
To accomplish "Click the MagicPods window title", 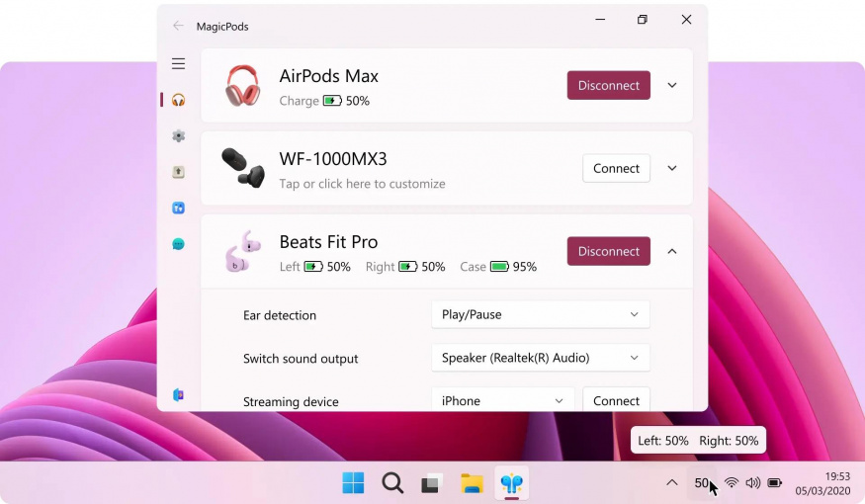I will [x=222, y=27].
